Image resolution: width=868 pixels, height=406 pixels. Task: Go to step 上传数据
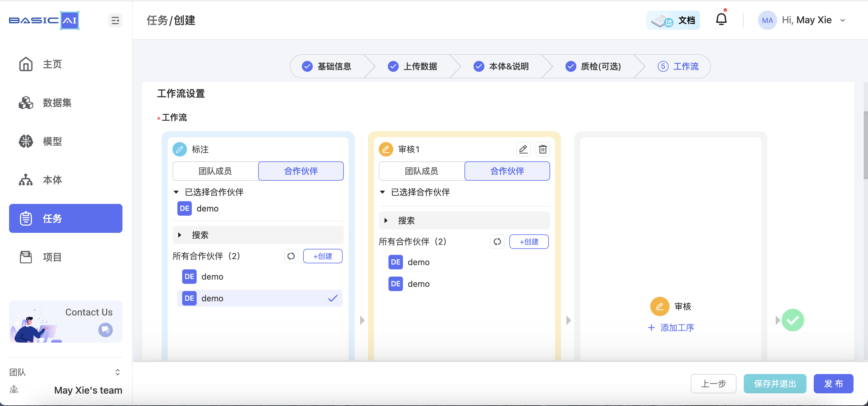[412, 66]
